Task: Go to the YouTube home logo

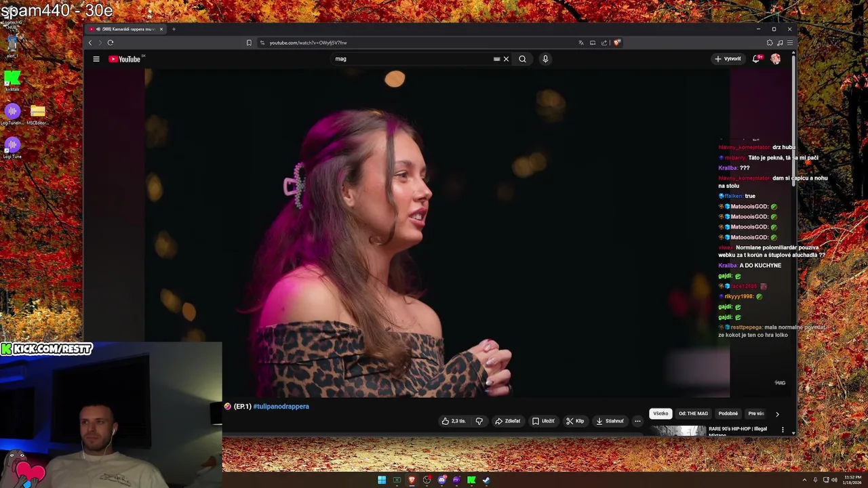Action: point(125,59)
